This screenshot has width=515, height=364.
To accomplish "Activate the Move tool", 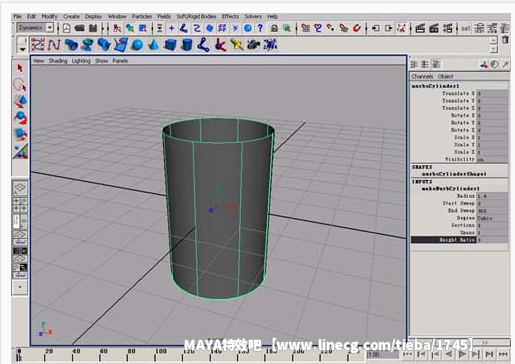I will tap(20, 101).
